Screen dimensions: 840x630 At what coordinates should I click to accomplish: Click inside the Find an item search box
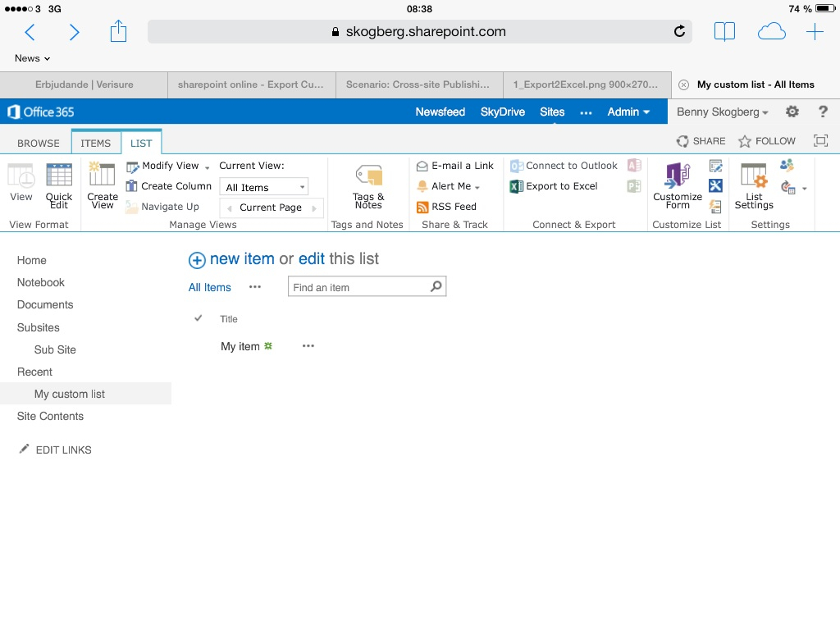click(357, 285)
